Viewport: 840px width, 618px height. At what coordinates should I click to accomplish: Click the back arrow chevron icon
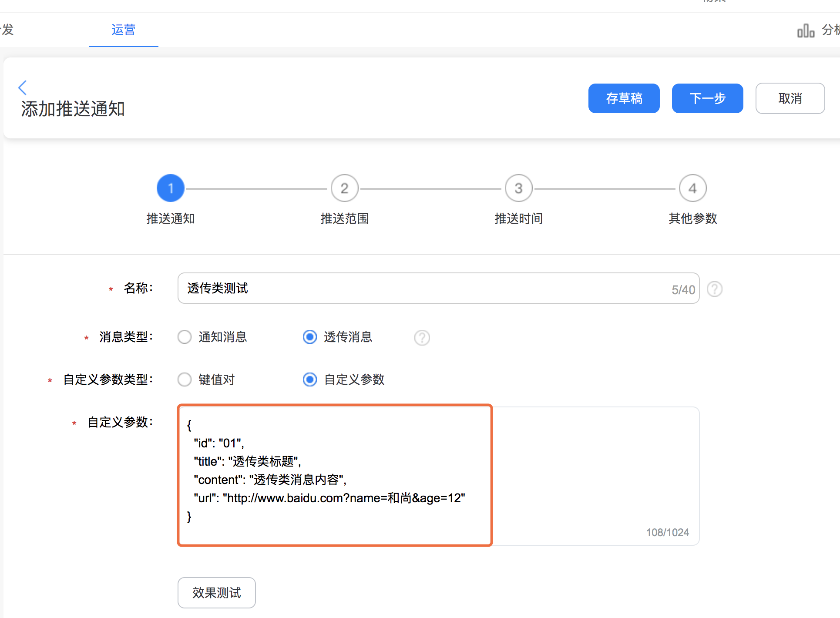pos(23,87)
